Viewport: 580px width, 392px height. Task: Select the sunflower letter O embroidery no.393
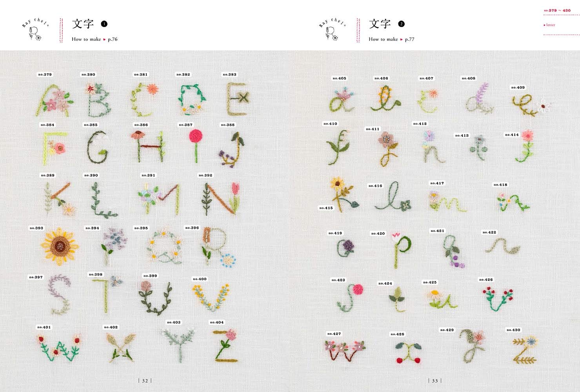pyautogui.click(x=60, y=246)
